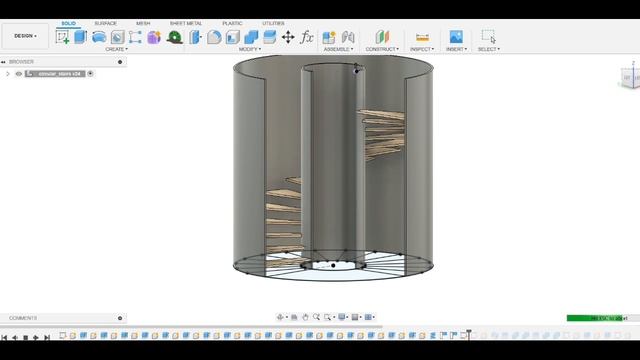640x360 pixels.
Task: Select the Shell tool
Action: 233,37
